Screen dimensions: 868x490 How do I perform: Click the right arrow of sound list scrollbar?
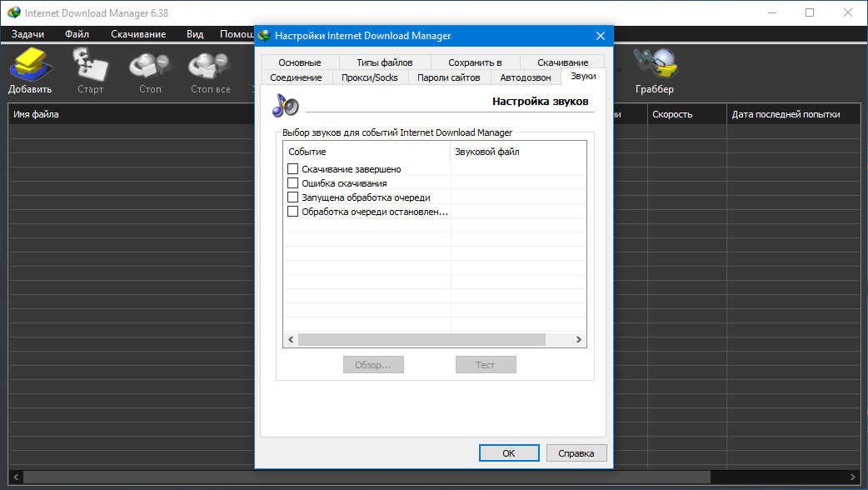tap(578, 339)
